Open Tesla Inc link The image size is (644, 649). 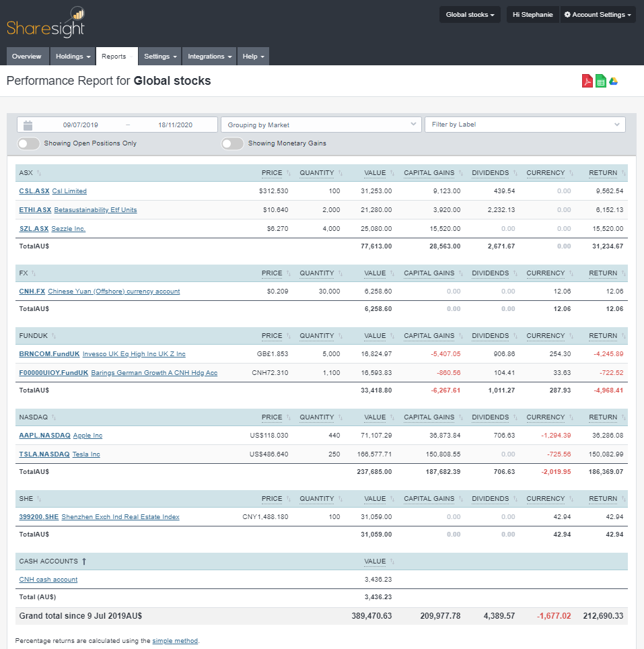86,454
